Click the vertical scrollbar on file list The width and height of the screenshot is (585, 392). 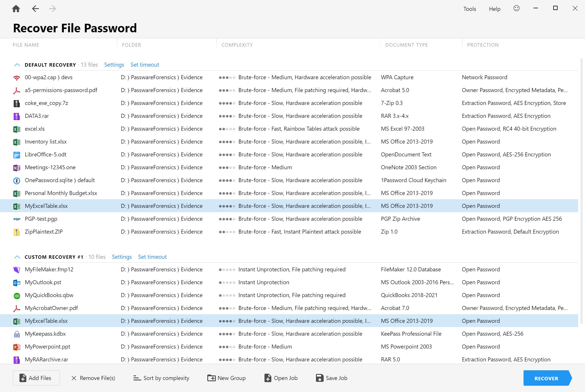point(582,192)
